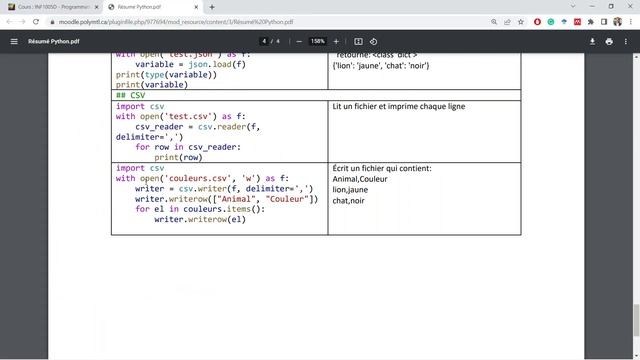
Task: Select the Résumé Python.pdf tab
Action: [153, 7]
